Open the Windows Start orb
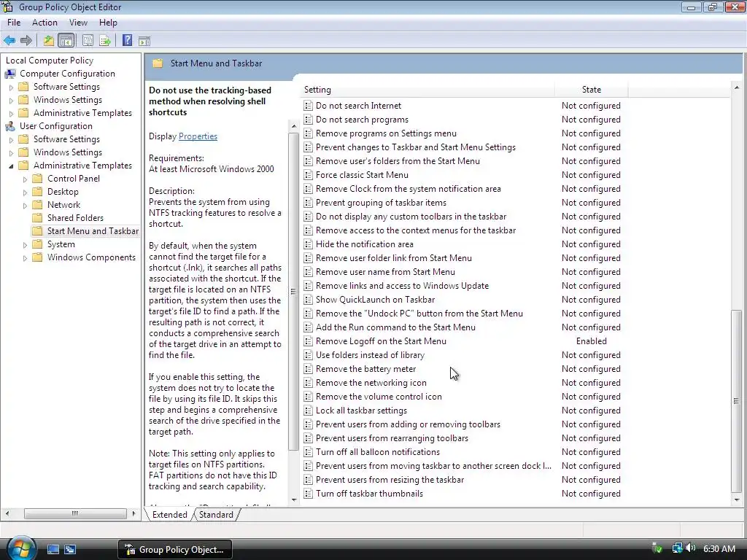 [21, 548]
